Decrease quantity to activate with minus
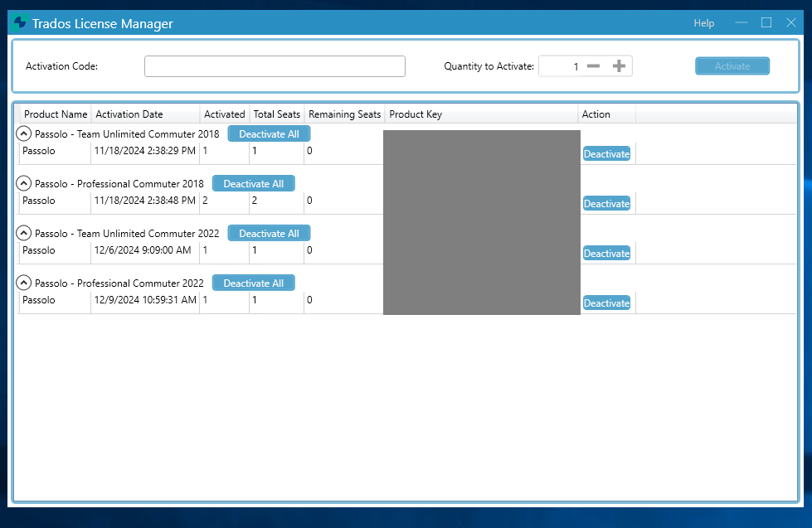Screen dimensions: 812x528 coord(594,66)
